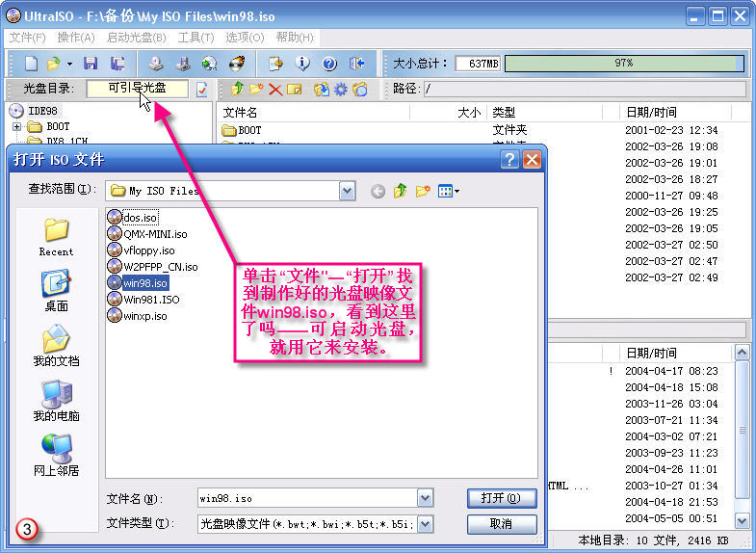Click the checkmark page icon beside 可引导光盘
Image resolution: width=756 pixels, height=553 pixels.
pyautogui.click(x=201, y=89)
